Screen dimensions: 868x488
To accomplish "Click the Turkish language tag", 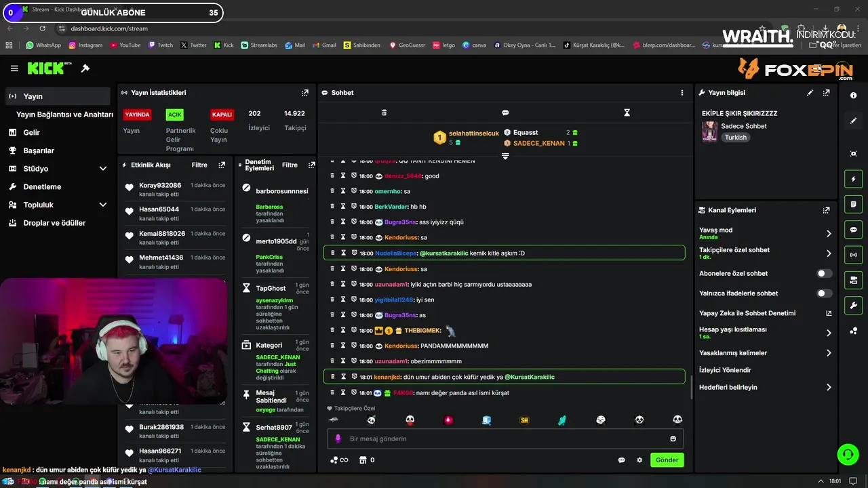I will coord(735,138).
